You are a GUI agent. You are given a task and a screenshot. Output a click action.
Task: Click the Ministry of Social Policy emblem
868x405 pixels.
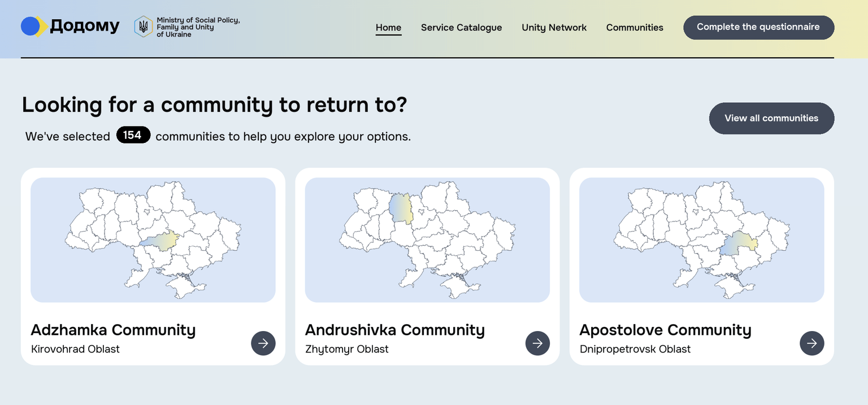click(143, 27)
